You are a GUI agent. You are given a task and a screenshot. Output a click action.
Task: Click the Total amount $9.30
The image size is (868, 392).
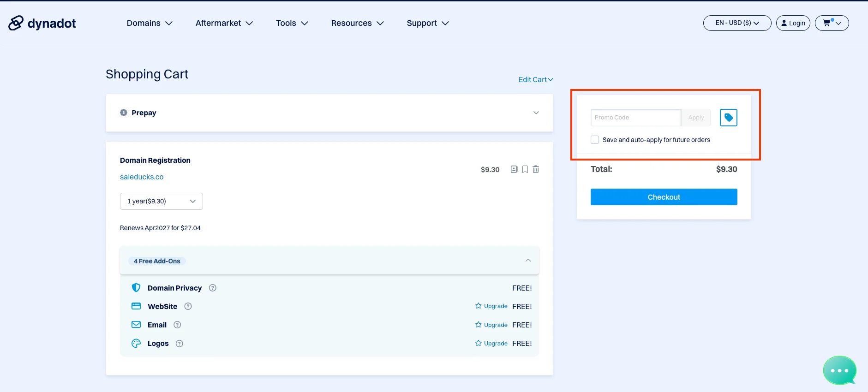click(x=726, y=169)
